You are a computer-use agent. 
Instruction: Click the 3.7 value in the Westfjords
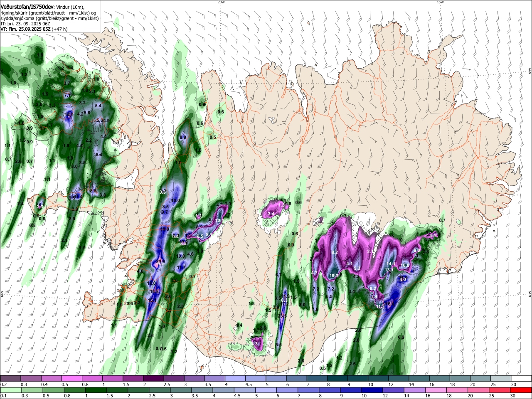coord(66,83)
